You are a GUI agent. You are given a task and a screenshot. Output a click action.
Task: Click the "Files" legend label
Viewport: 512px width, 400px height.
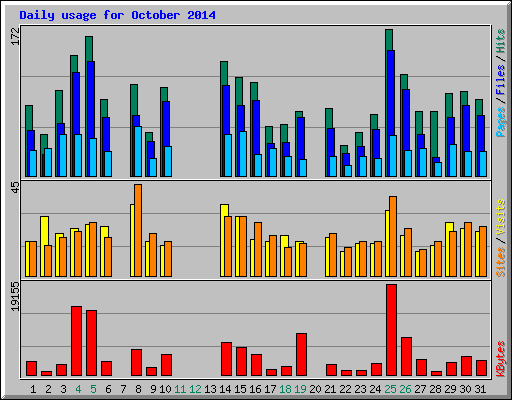tap(500, 80)
